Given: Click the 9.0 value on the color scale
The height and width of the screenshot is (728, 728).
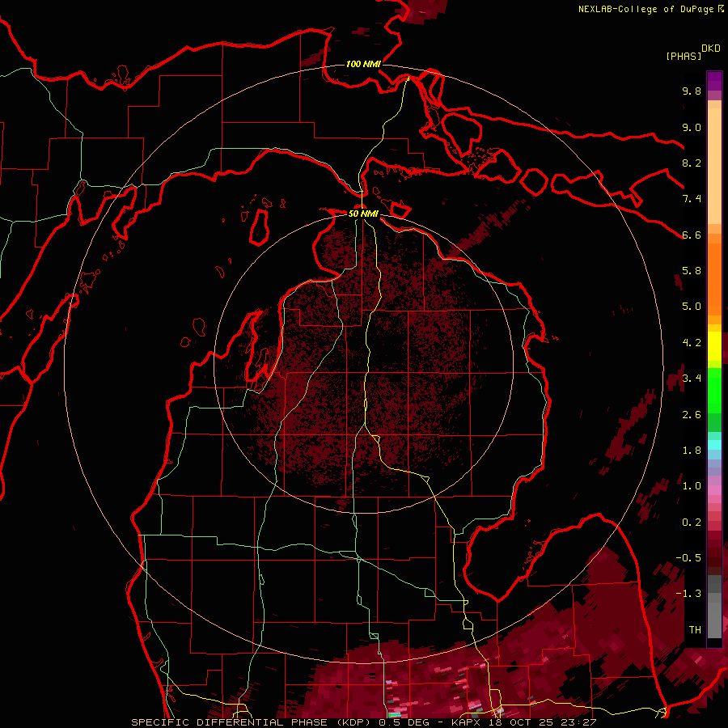Looking at the screenshot, I should pos(692,127).
